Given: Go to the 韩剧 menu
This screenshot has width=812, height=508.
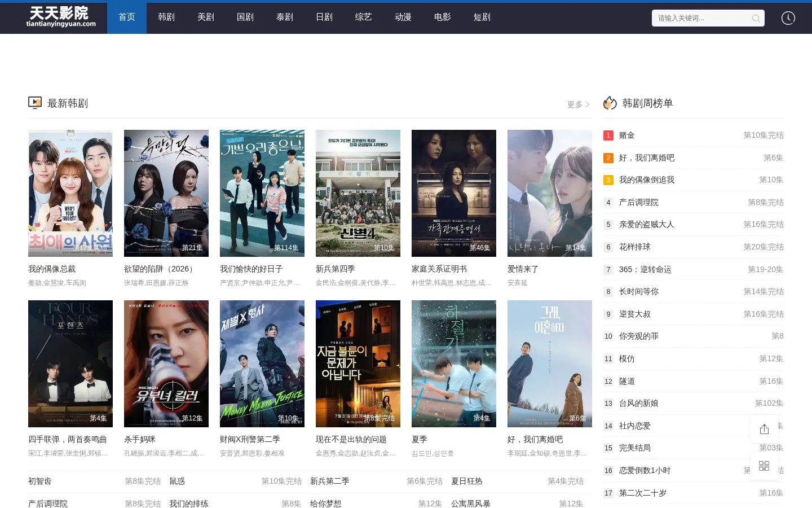Looking at the screenshot, I should click(166, 17).
